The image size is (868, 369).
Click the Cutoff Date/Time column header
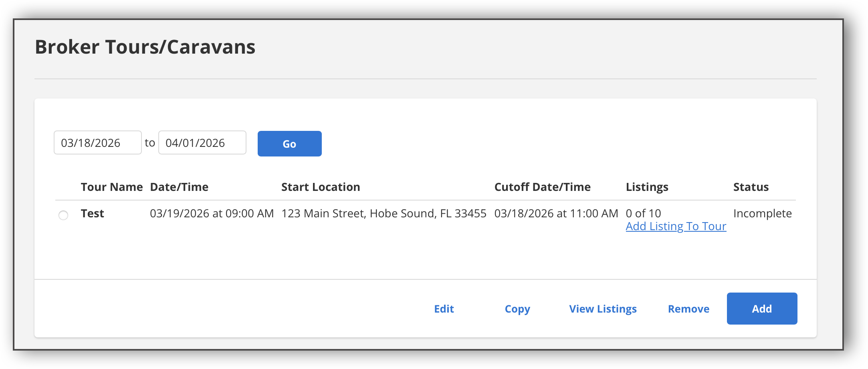pos(543,187)
